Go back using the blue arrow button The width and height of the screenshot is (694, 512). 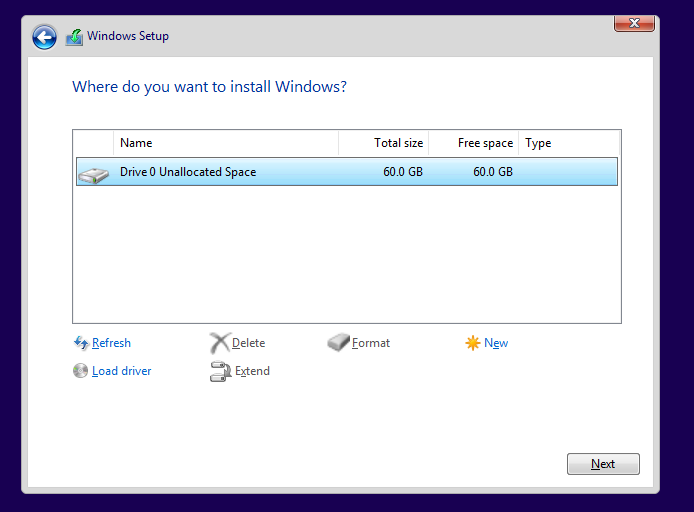44,37
